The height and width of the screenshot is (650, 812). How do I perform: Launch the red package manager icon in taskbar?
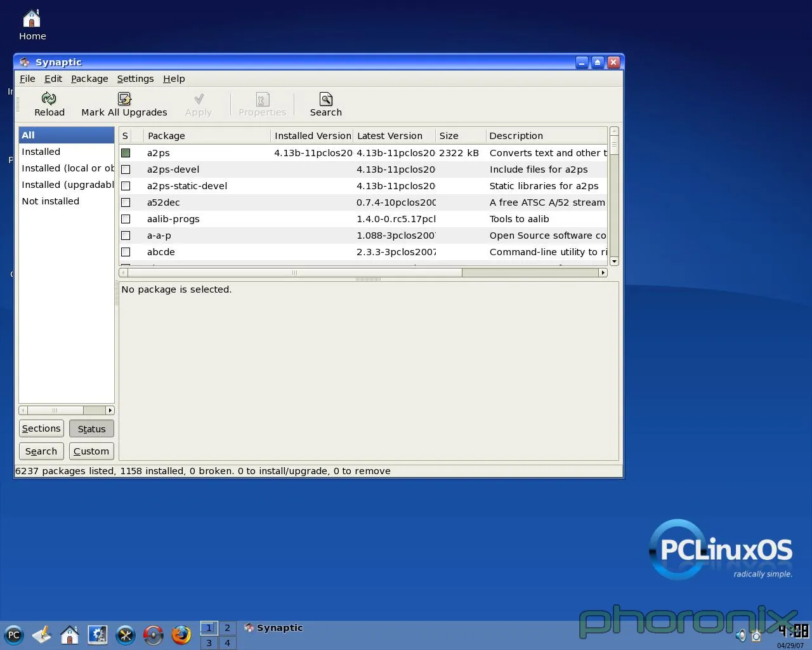click(x=153, y=635)
